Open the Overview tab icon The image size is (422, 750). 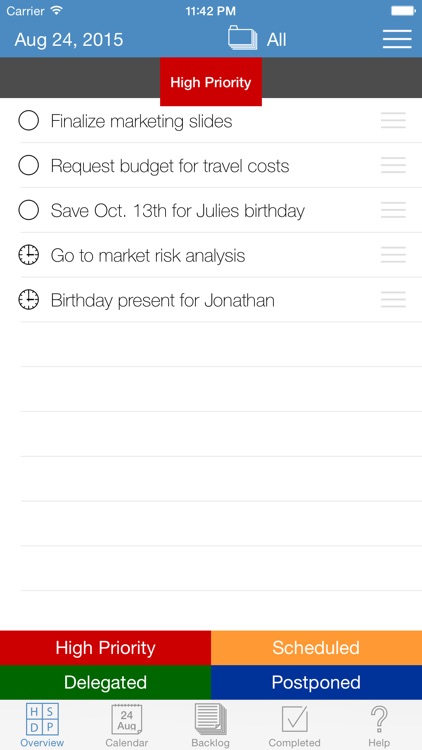coord(42,719)
